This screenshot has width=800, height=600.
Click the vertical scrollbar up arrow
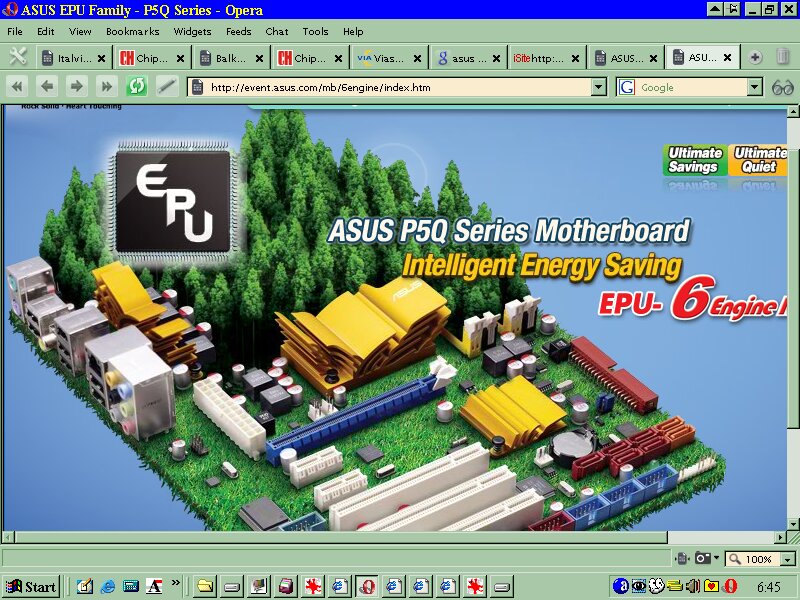click(793, 111)
